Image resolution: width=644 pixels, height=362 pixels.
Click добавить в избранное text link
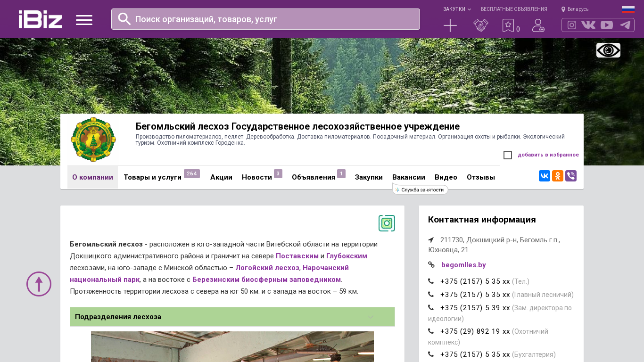[x=548, y=155]
